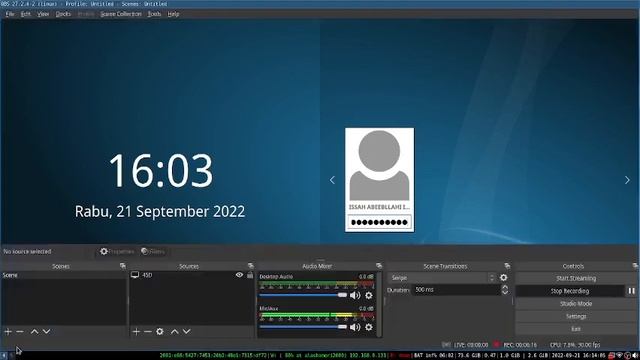This screenshot has height=360, width=640.
Task: Open transition properties gear in Scene Transitions
Action: point(504,278)
